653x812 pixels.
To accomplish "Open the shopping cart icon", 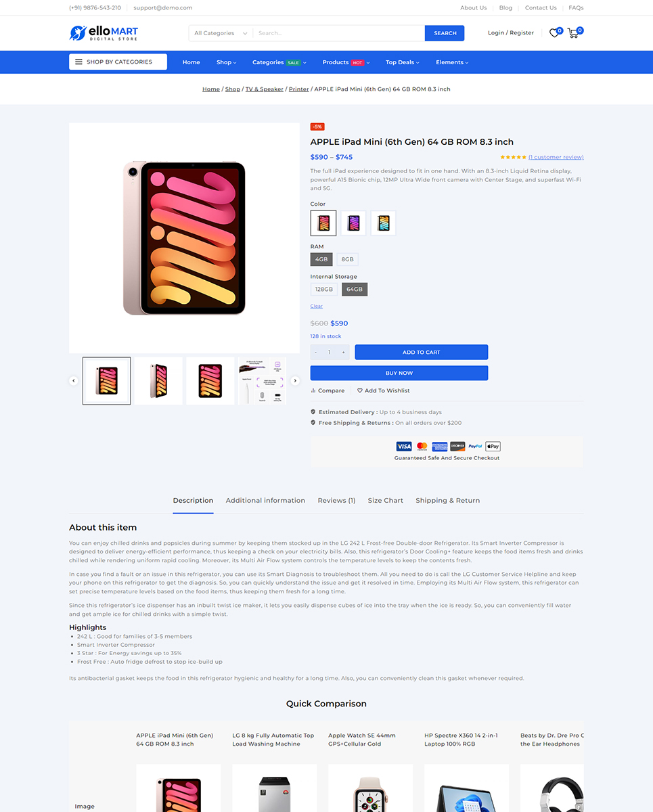I will pyautogui.click(x=573, y=32).
